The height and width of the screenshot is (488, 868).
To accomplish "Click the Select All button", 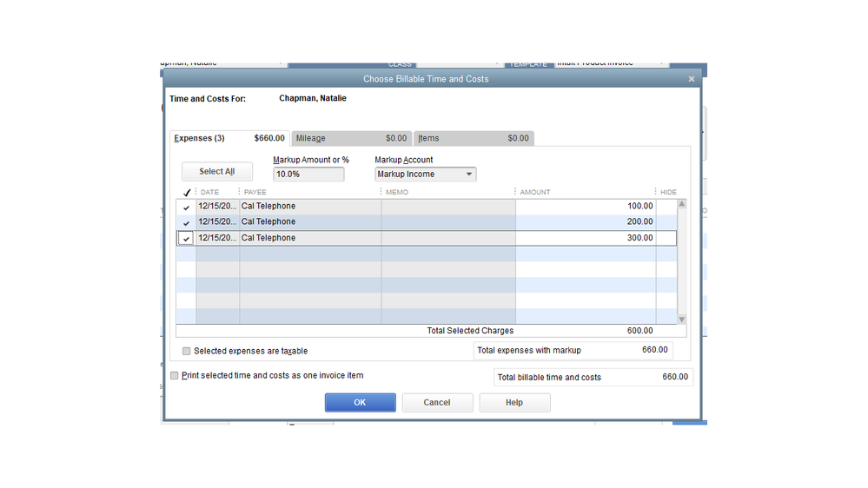I will click(217, 172).
